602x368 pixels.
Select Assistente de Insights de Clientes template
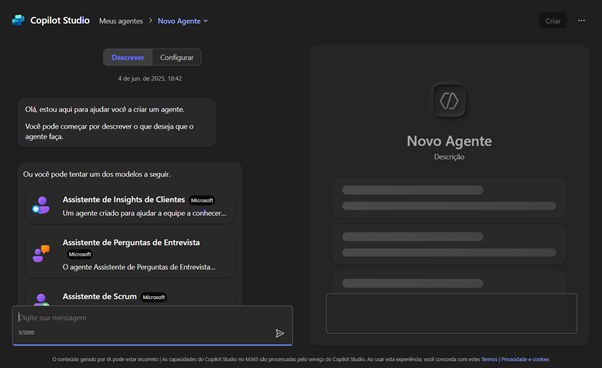(x=130, y=206)
